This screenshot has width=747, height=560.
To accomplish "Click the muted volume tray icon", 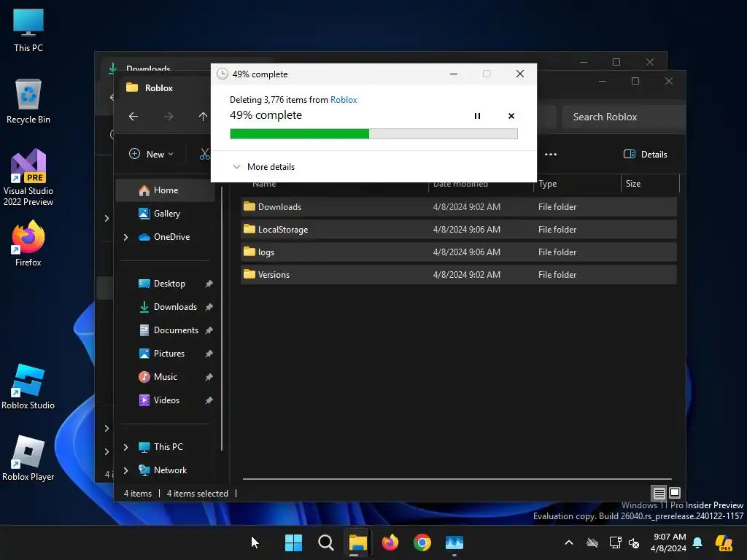I will point(634,542).
